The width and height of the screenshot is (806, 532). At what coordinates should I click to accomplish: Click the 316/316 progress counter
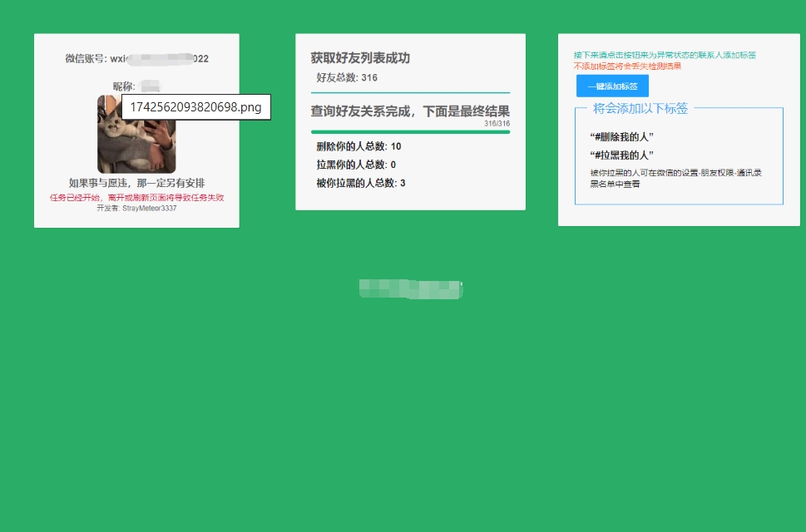point(497,124)
